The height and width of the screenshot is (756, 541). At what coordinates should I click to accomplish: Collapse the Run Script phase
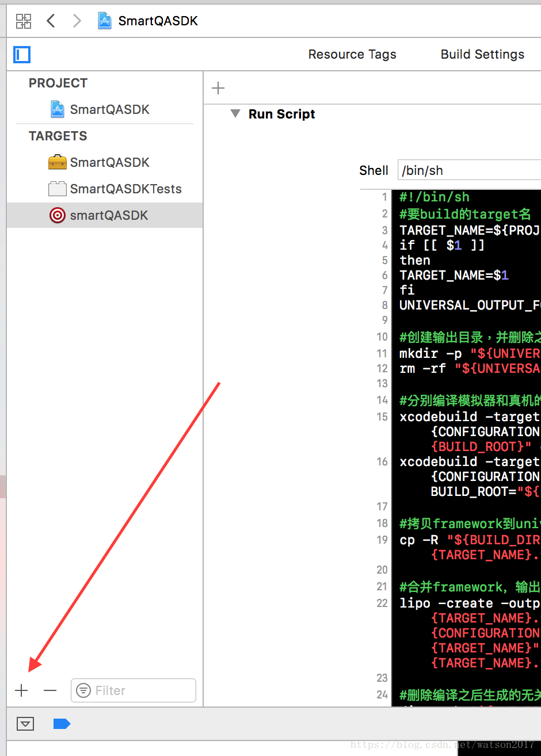(235, 113)
